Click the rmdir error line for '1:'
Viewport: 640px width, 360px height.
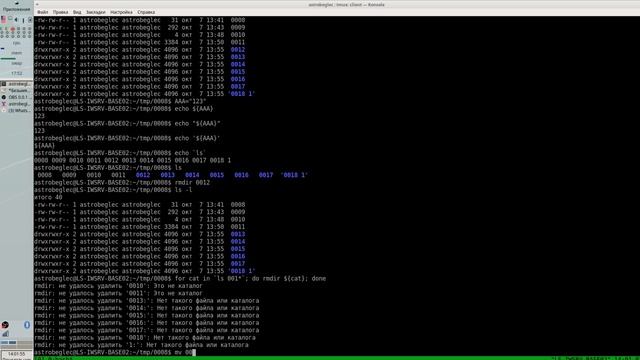pyautogui.click(x=141, y=345)
